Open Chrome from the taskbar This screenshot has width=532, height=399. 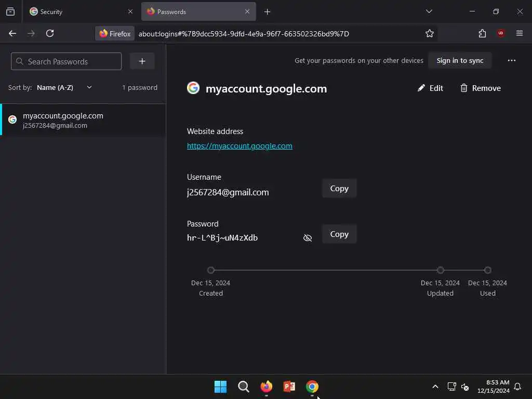(x=312, y=387)
